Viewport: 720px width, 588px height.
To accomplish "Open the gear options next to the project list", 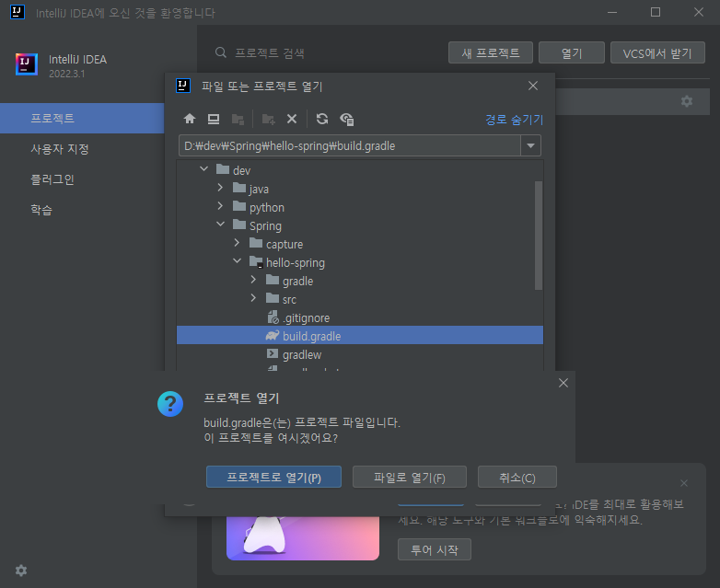I will click(x=687, y=101).
